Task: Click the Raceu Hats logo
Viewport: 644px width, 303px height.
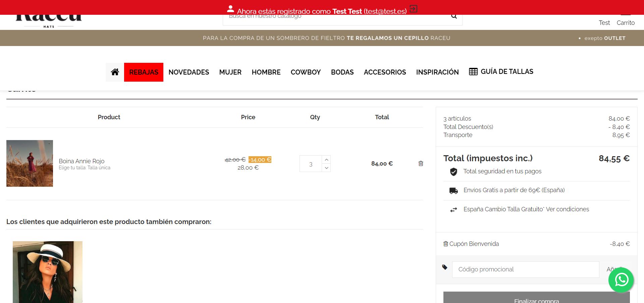Action: (x=49, y=21)
